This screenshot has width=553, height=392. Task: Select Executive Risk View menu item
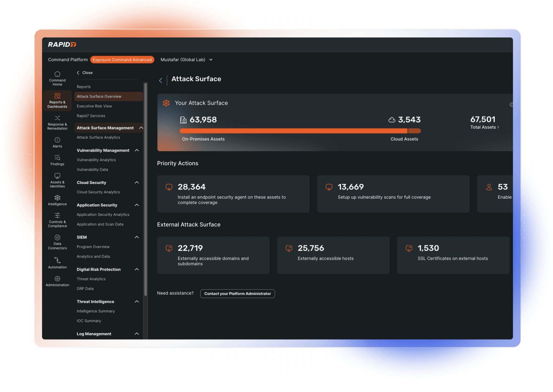[x=94, y=106]
